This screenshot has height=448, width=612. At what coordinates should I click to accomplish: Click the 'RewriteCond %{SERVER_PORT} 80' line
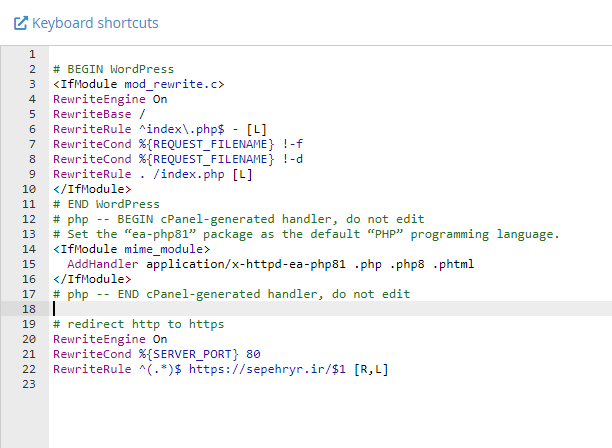click(x=157, y=354)
